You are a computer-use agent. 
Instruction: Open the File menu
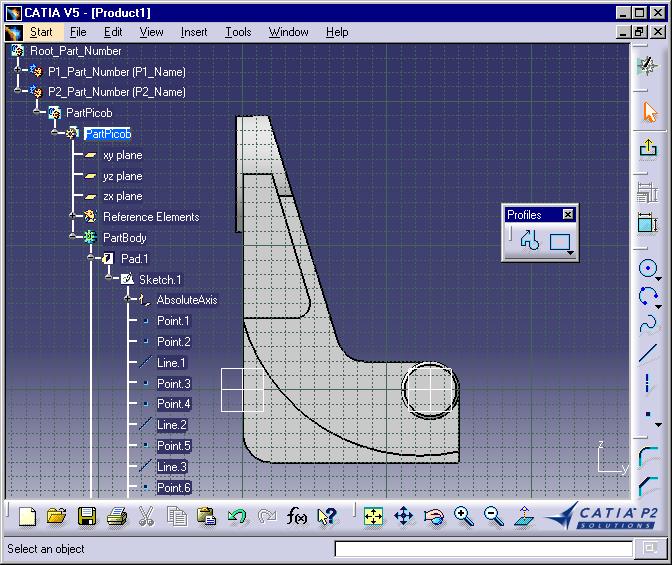click(78, 32)
